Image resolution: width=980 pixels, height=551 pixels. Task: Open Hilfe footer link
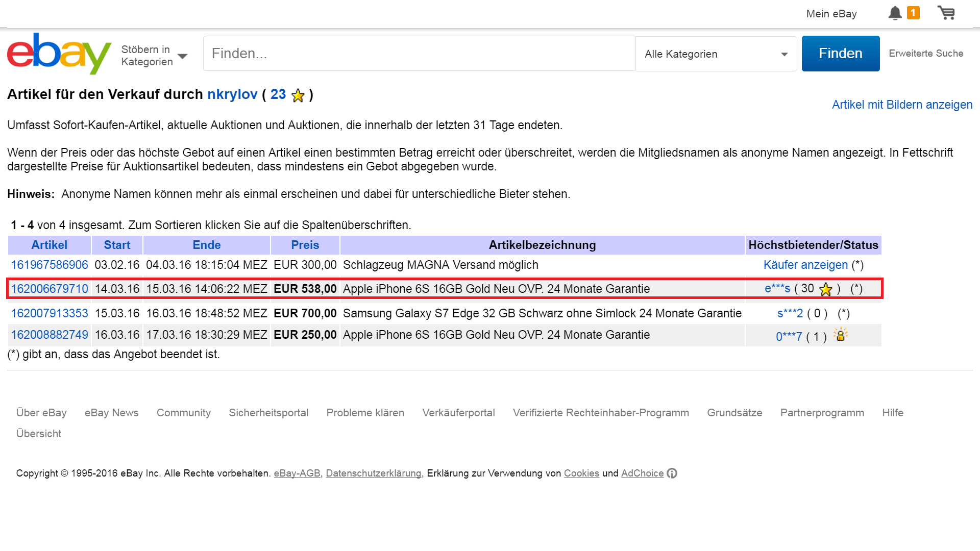893,413
